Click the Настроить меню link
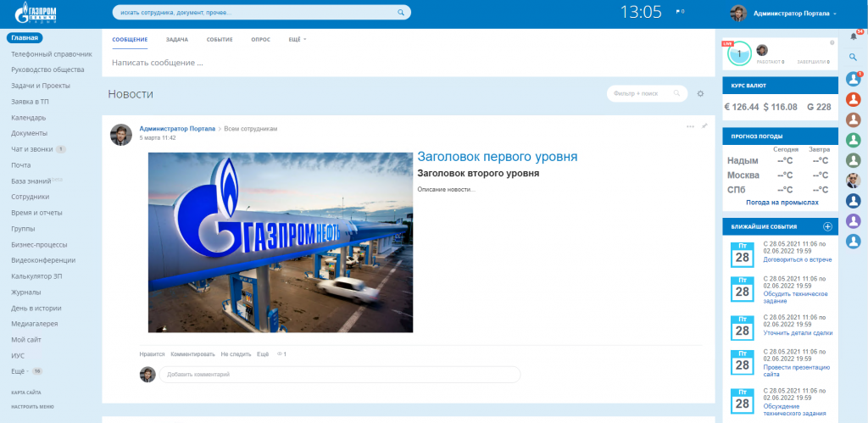 (33, 406)
